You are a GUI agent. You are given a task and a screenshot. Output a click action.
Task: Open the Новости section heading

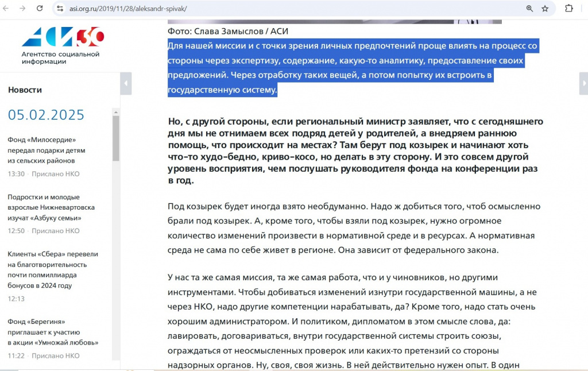[25, 90]
